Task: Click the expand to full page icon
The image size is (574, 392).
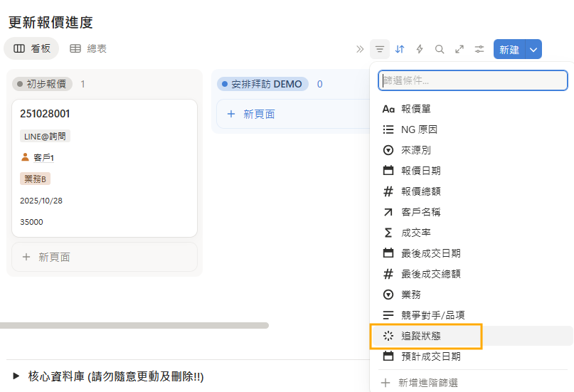Action: pyautogui.click(x=459, y=49)
